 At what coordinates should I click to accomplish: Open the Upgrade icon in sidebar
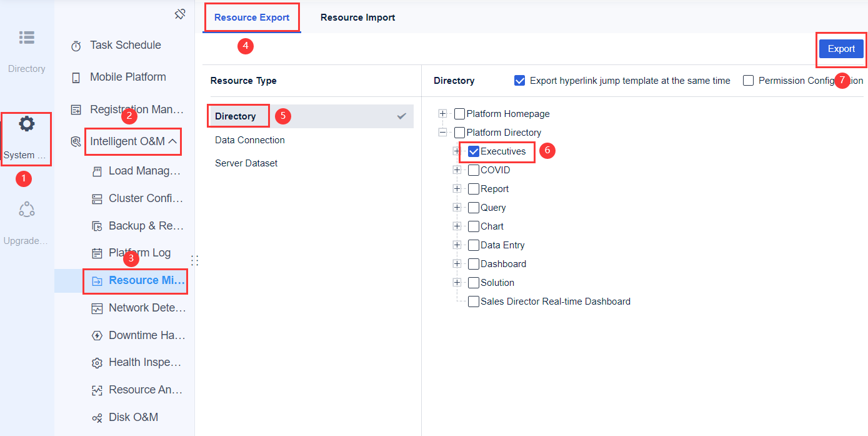(x=26, y=210)
